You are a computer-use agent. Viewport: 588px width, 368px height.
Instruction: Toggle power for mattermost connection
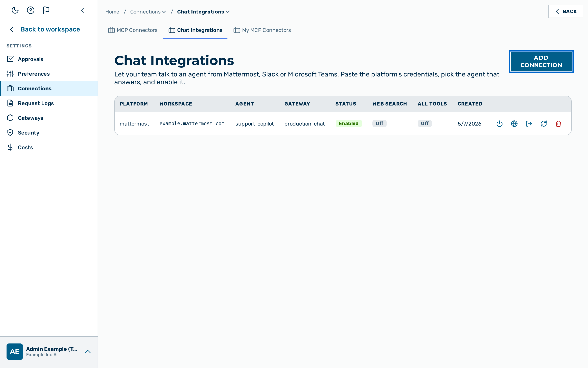(x=500, y=124)
